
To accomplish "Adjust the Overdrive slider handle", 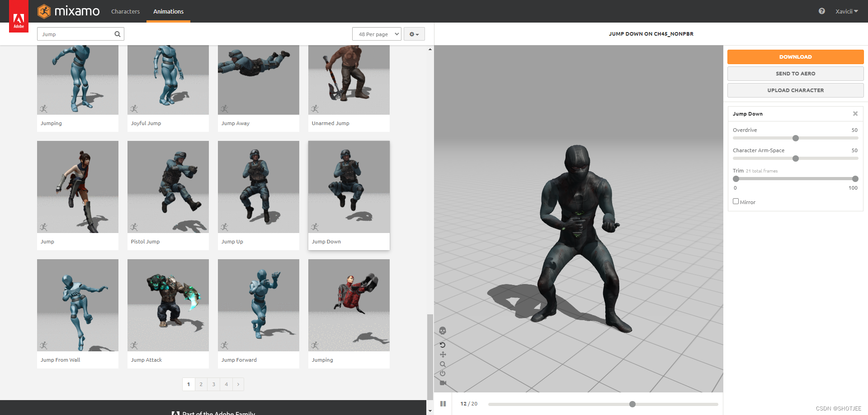I will coord(796,138).
